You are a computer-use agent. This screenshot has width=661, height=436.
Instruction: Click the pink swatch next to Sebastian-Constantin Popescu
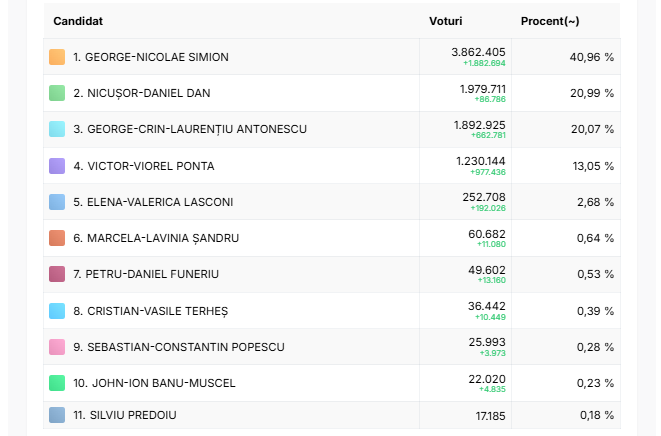(57, 347)
